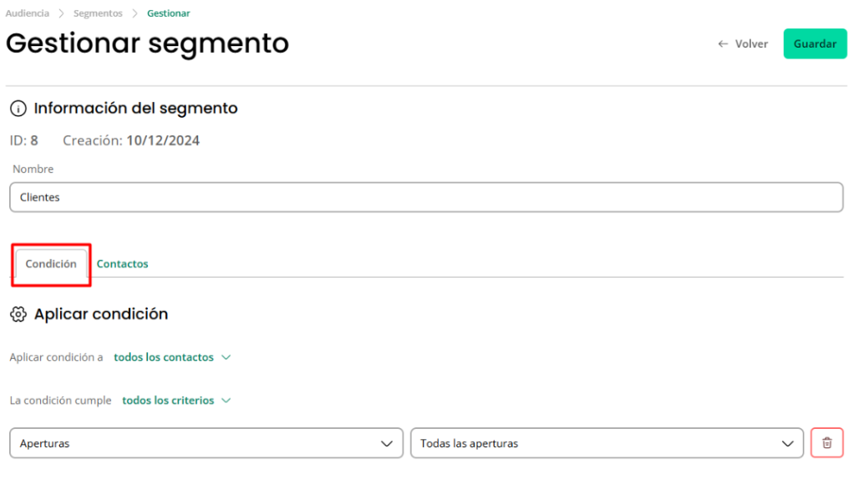Viewport: 868px width, 490px height.
Task: Click the chevron after todos los criterios
Action: click(x=226, y=401)
